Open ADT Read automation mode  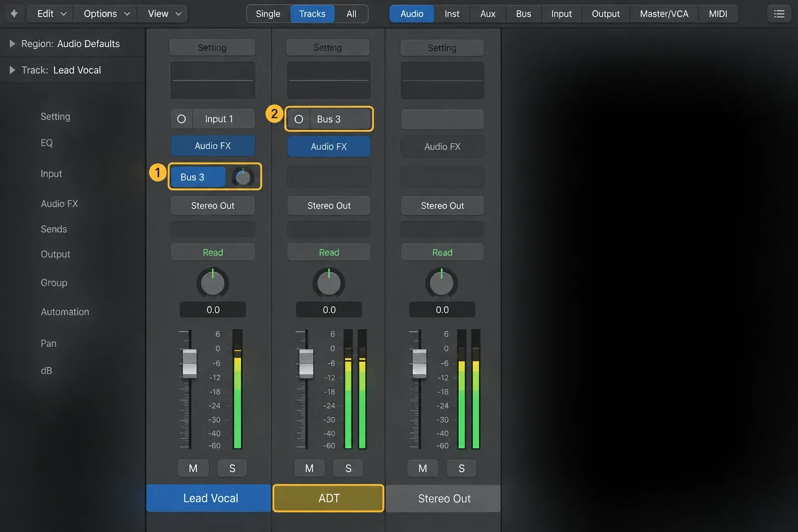point(329,252)
